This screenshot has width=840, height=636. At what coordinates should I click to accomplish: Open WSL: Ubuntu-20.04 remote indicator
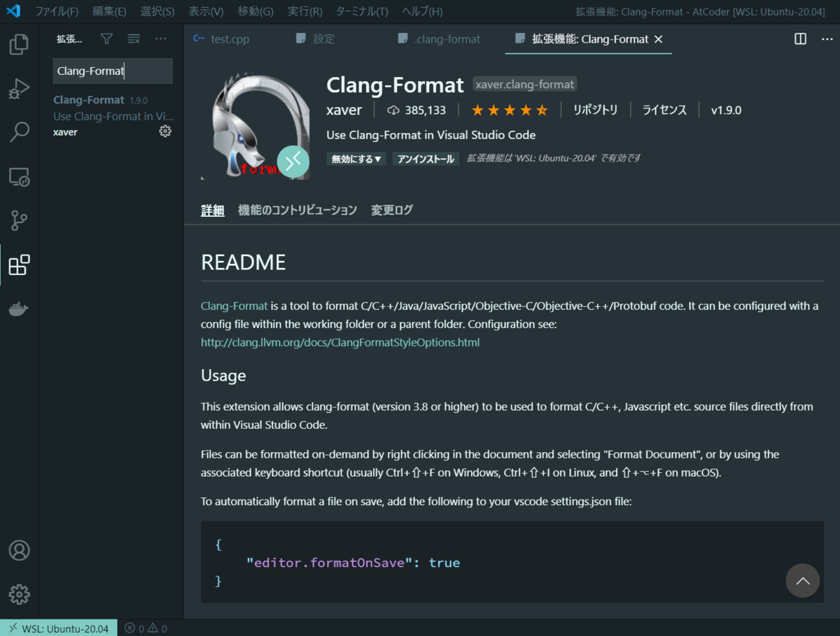(x=59, y=628)
